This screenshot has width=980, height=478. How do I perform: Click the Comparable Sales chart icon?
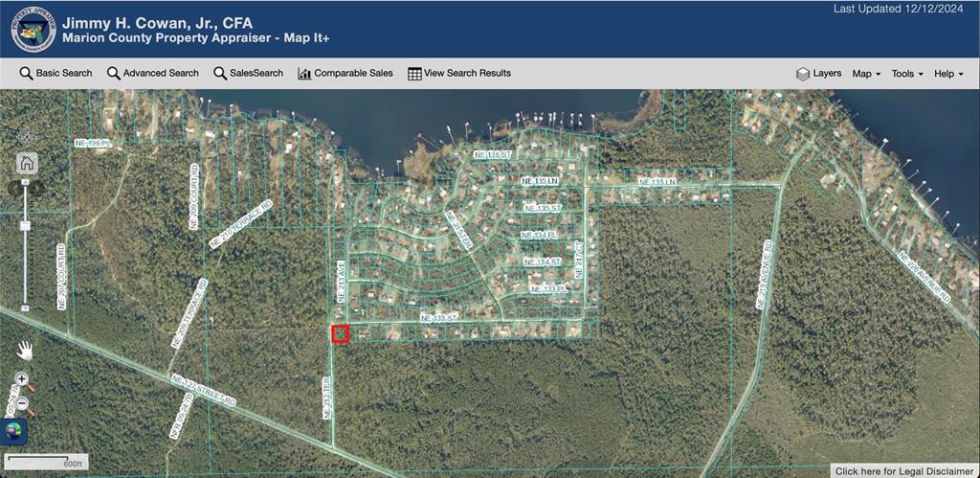304,74
